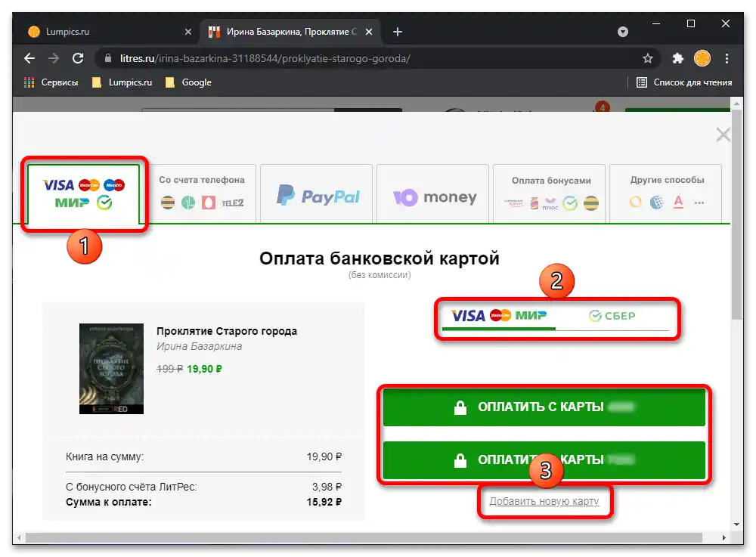Click the browser forward arrow
The width and height of the screenshot is (756, 557).
[54, 58]
